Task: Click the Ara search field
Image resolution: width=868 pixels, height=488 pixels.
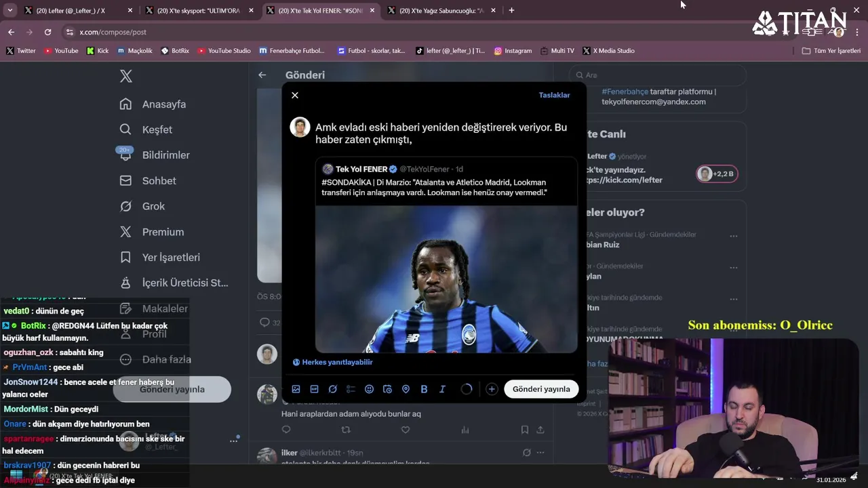Action: [x=658, y=75]
